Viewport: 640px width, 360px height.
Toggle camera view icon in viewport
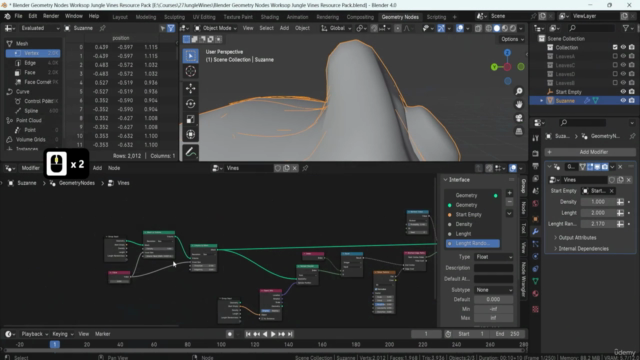[x=519, y=118]
